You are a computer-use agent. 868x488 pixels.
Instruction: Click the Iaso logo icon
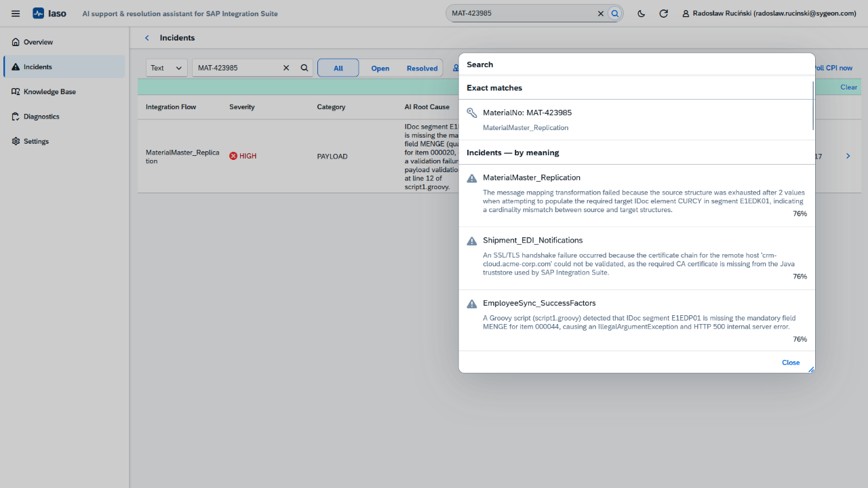[x=39, y=14]
